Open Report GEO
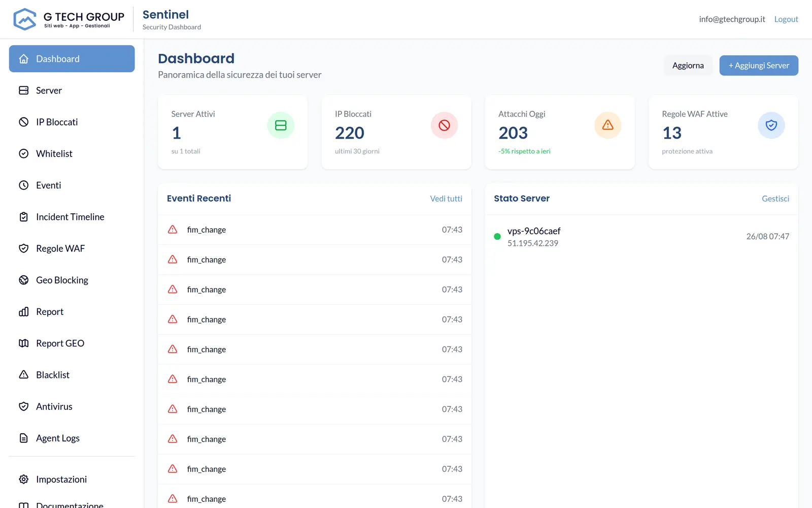This screenshot has height=508, width=812. point(72,343)
